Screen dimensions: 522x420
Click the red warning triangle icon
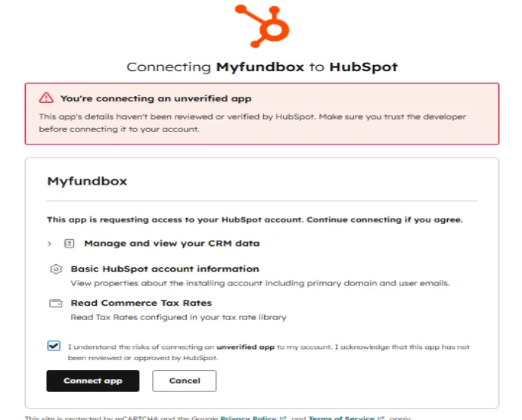pyautogui.click(x=46, y=98)
